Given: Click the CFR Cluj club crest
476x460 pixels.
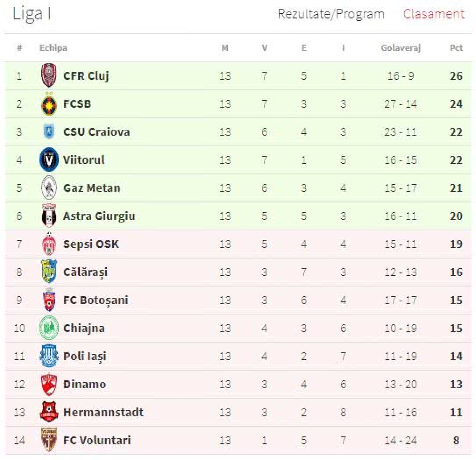Looking at the screenshot, I should coord(49,75).
